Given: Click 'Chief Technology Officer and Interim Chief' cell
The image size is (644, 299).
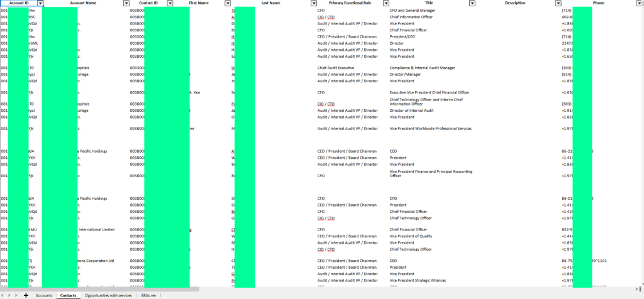Looking at the screenshot, I should pyautogui.click(x=426, y=102).
